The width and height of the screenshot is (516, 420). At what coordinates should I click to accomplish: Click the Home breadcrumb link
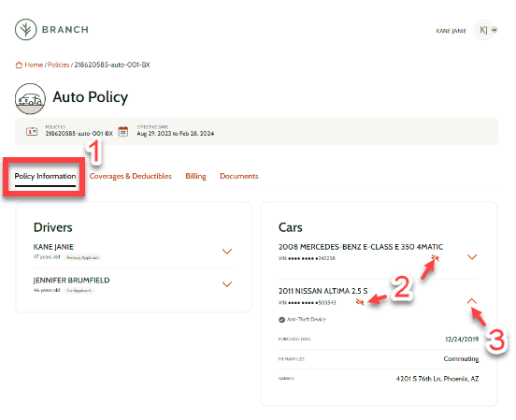(34, 65)
